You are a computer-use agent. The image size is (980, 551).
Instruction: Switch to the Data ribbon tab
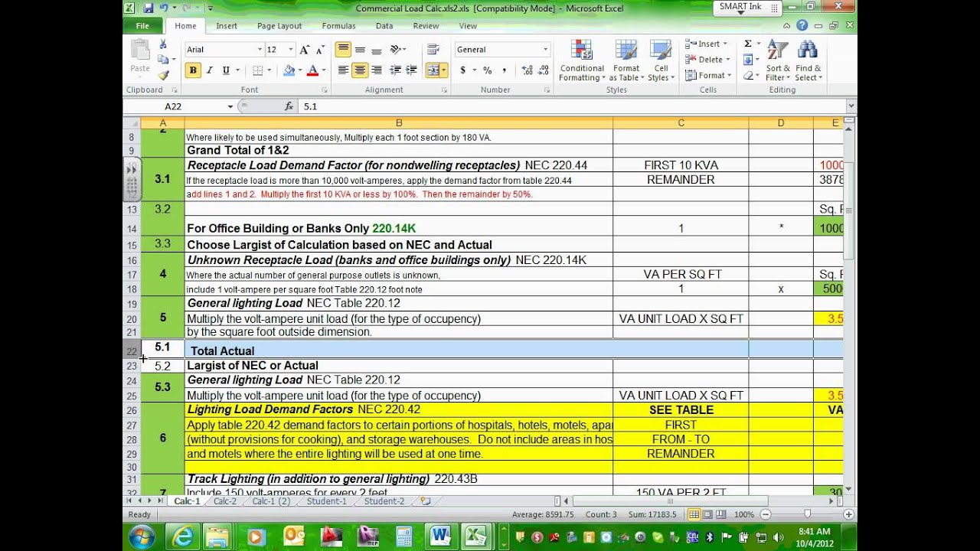point(384,26)
